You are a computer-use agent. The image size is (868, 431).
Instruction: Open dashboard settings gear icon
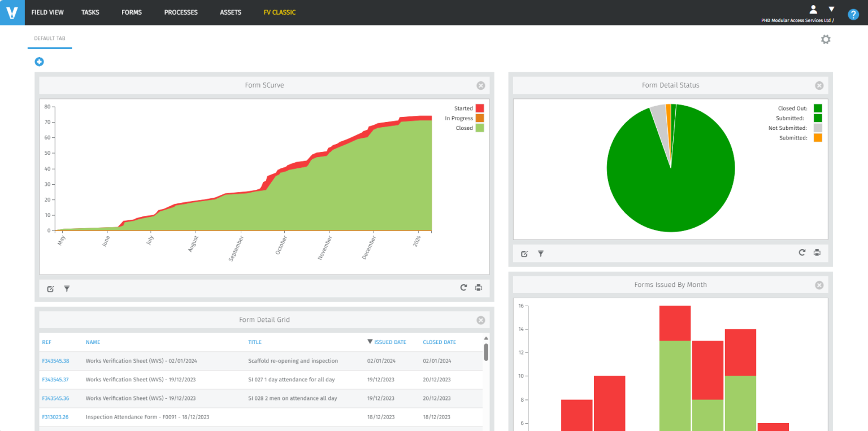[x=826, y=40]
